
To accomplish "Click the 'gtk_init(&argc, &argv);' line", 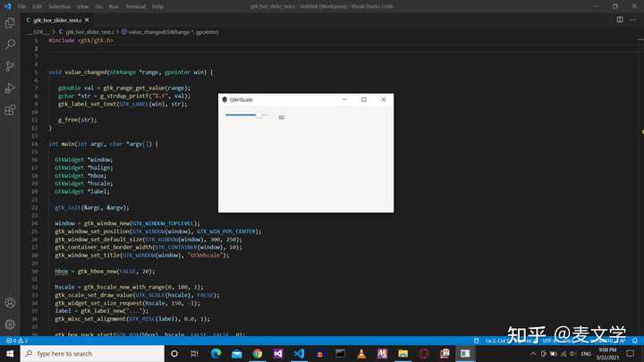I will [x=92, y=207].
